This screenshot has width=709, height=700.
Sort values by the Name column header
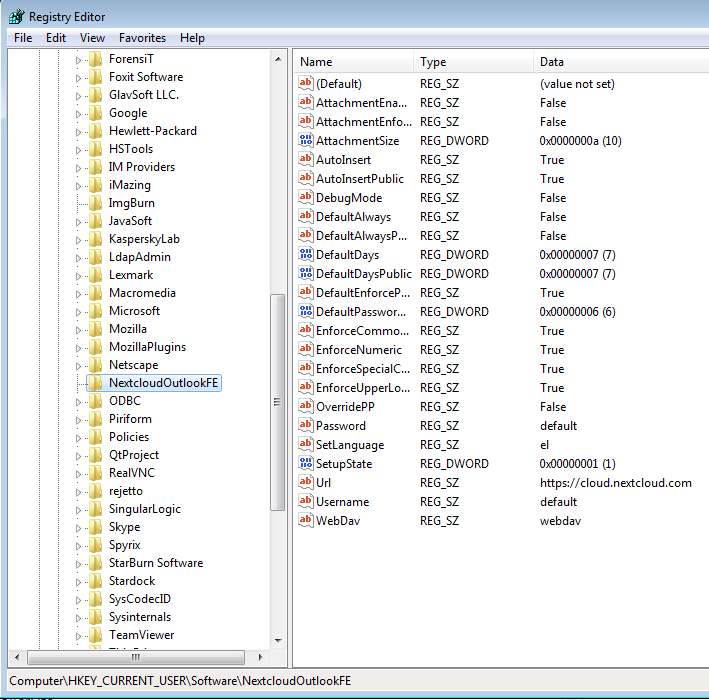pos(352,62)
